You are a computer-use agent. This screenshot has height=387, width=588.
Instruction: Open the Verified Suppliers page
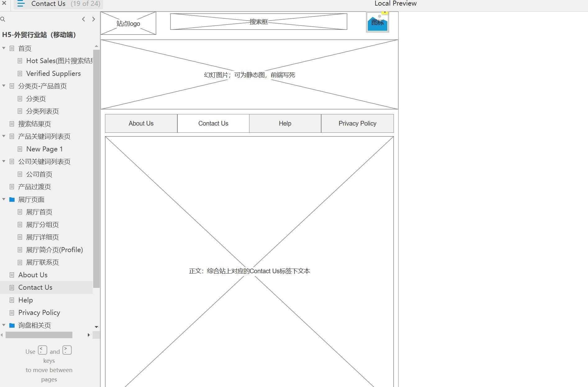53,73
